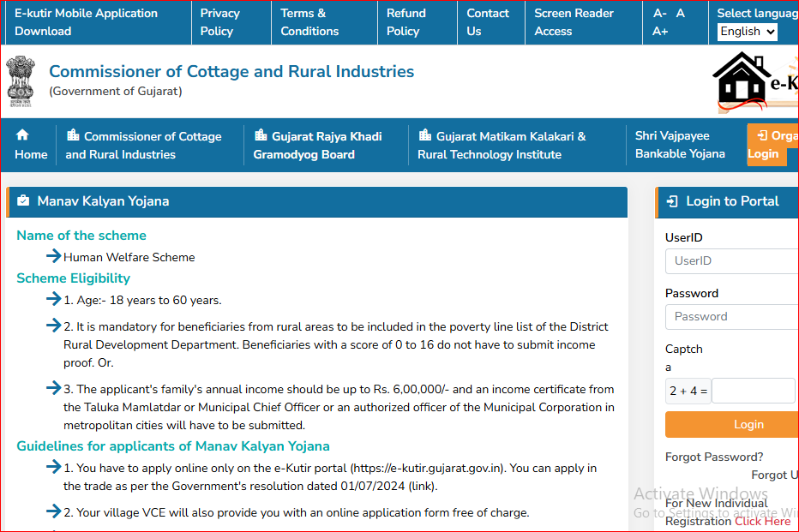Open Shri Vajpayee Bankable Yojana menu
This screenshot has width=799, height=532.
pos(680,145)
